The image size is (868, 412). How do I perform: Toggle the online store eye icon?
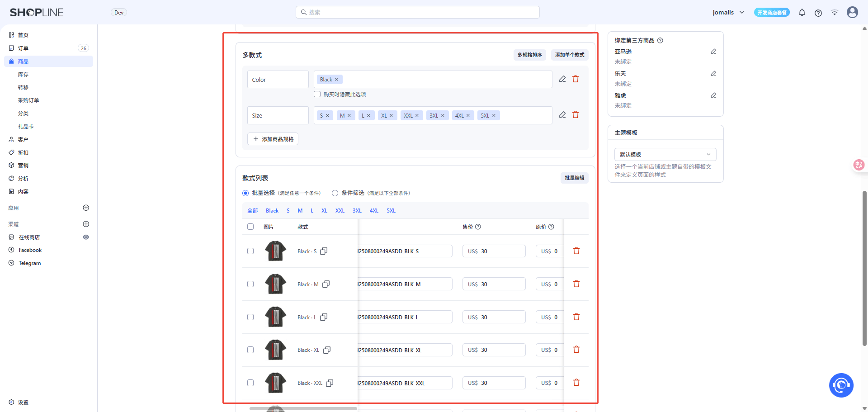coord(86,237)
